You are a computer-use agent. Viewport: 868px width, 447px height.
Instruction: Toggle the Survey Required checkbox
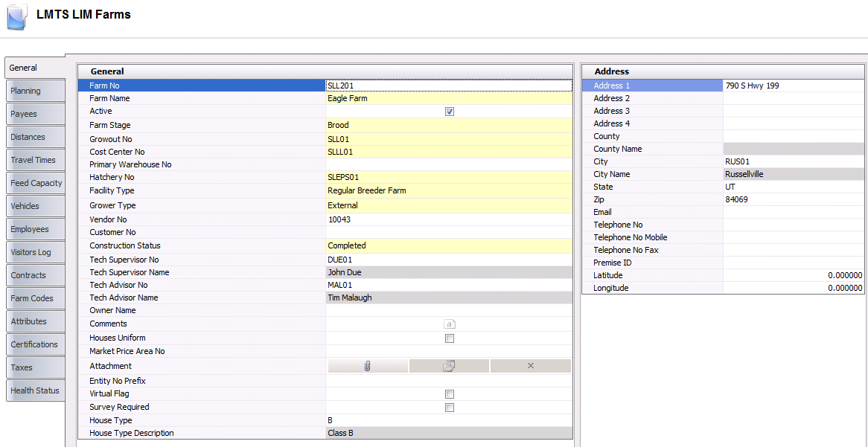pyautogui.click(x=450, y=408)
